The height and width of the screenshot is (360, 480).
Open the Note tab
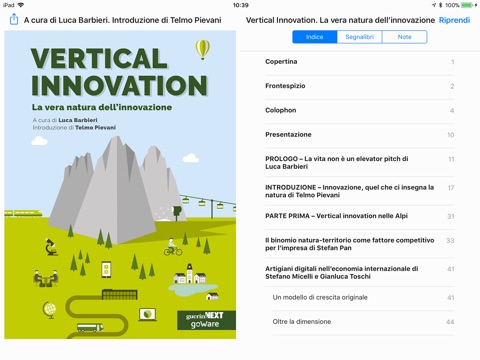(x=404, y=37)
